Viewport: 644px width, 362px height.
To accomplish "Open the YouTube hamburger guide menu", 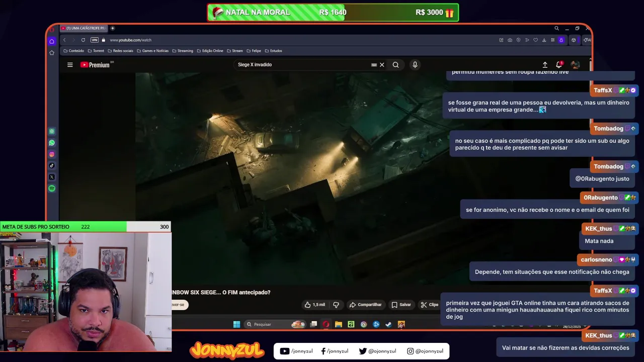I will pos(70,65).
